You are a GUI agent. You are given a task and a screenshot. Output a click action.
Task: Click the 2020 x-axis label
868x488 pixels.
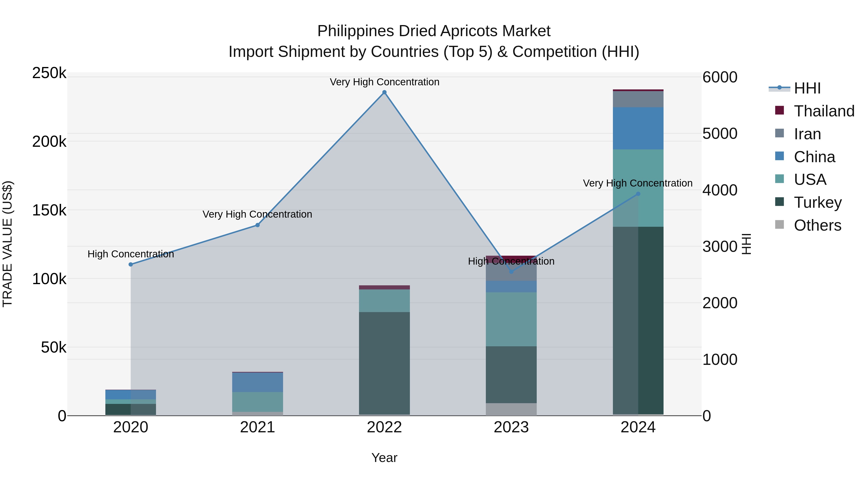[131, 427]
